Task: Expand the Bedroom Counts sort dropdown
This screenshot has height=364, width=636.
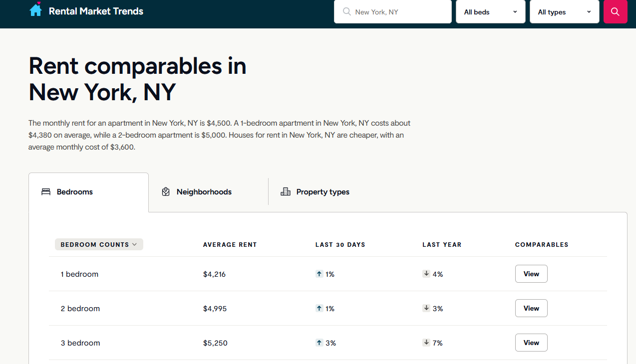Action: (99, 244)
